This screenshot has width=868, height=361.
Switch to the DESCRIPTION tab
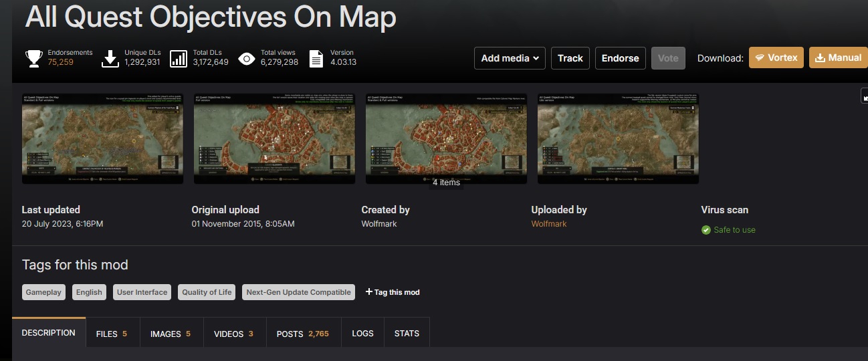tap(49, 333)
